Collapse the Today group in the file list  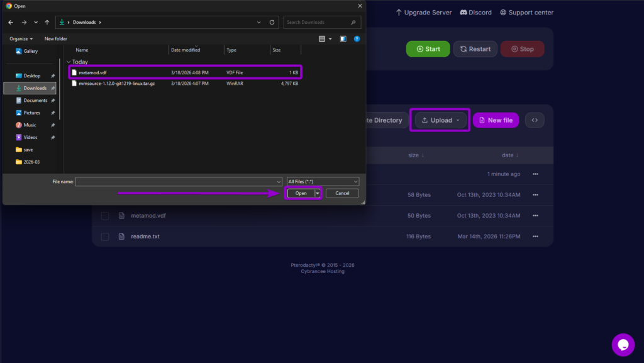[x=68, y=62]
